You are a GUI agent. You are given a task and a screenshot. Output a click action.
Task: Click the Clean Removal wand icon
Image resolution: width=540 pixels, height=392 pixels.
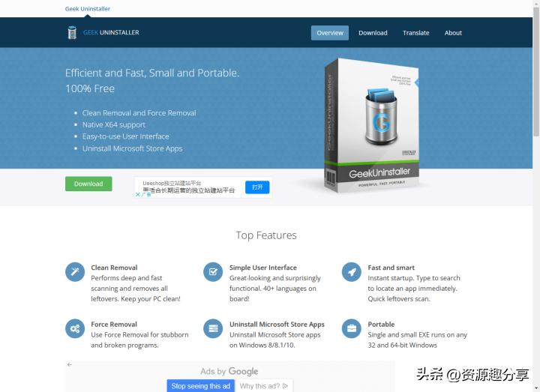[x=75, y=272]
